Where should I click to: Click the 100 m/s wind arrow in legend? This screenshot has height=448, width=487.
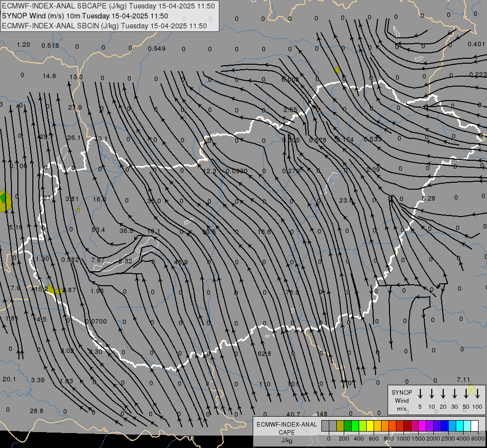(478, 394)
